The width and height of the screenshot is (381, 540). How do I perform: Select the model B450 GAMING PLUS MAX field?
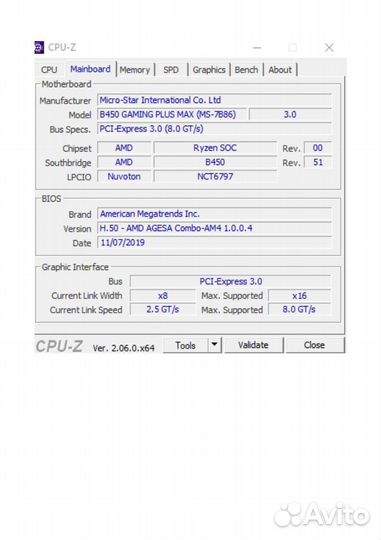click(172, 114)
